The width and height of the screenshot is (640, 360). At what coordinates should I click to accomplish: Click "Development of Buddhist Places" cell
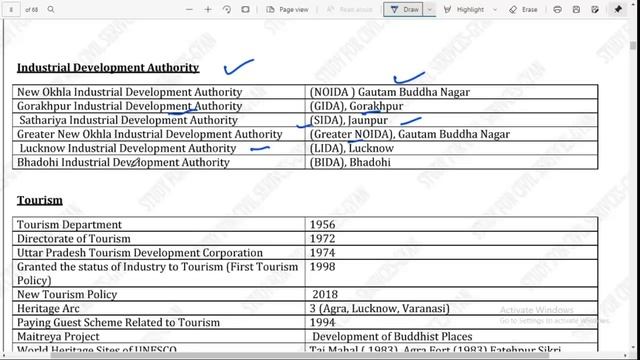[x=451, y=336]
